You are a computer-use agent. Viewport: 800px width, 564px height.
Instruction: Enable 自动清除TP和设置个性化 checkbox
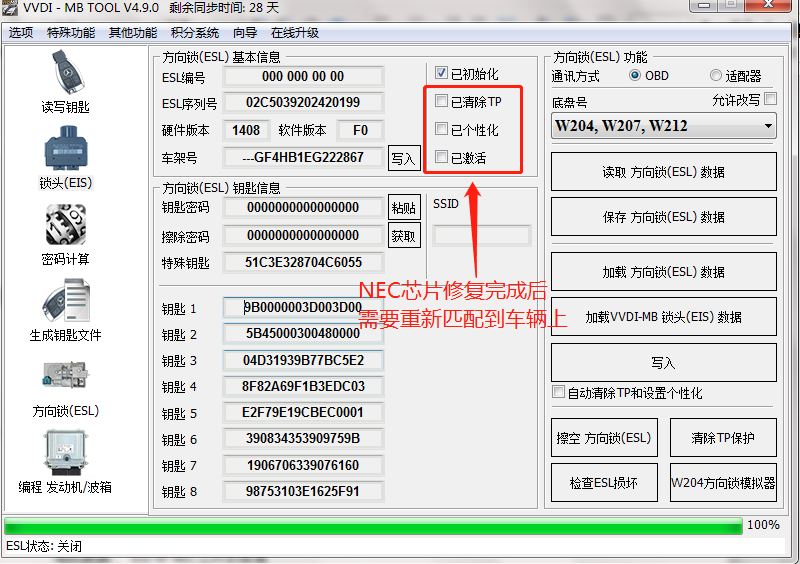point(558,392)
